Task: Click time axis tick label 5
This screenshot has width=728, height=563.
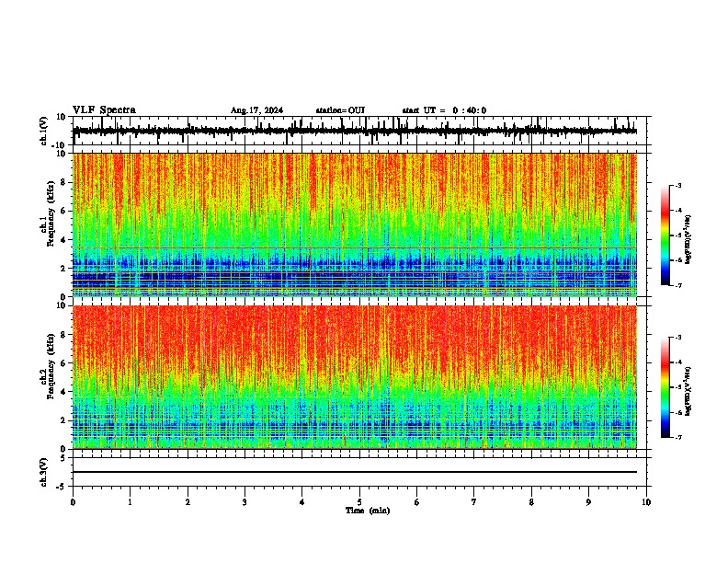Action: coord(359,502)
